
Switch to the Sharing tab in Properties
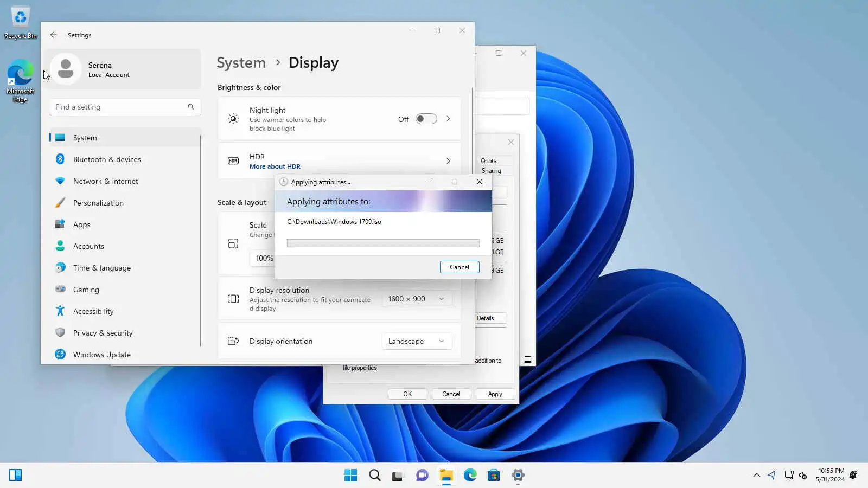(492, 171)
